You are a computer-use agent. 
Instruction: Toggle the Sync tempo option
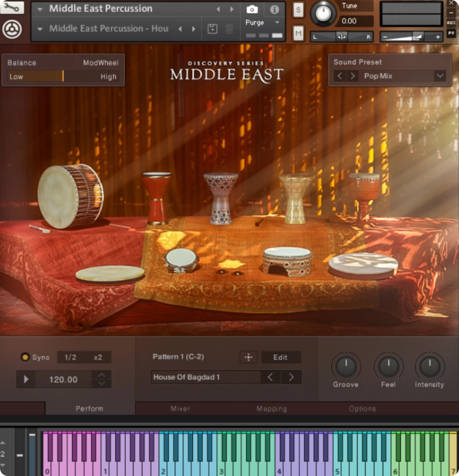click(x=25, y=357)
